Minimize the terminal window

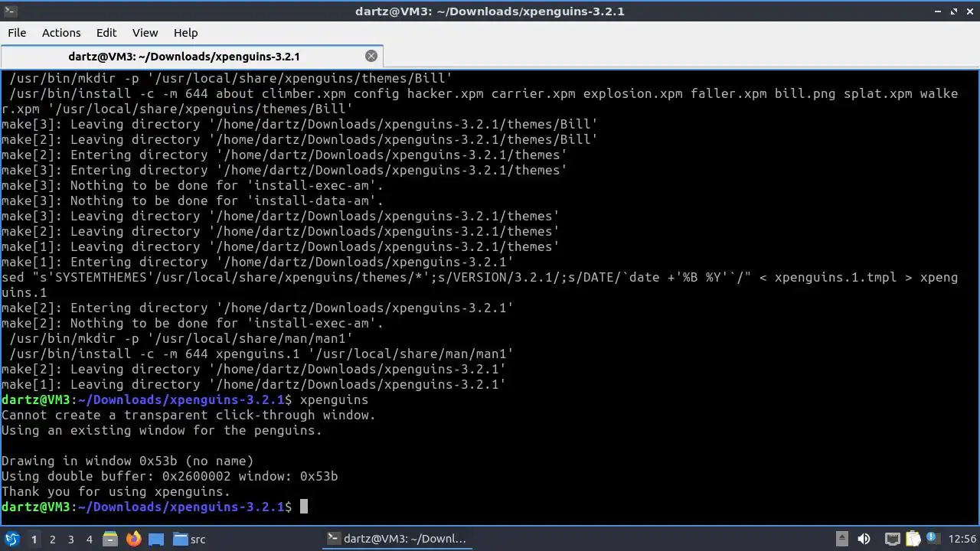tap(937, 11)
